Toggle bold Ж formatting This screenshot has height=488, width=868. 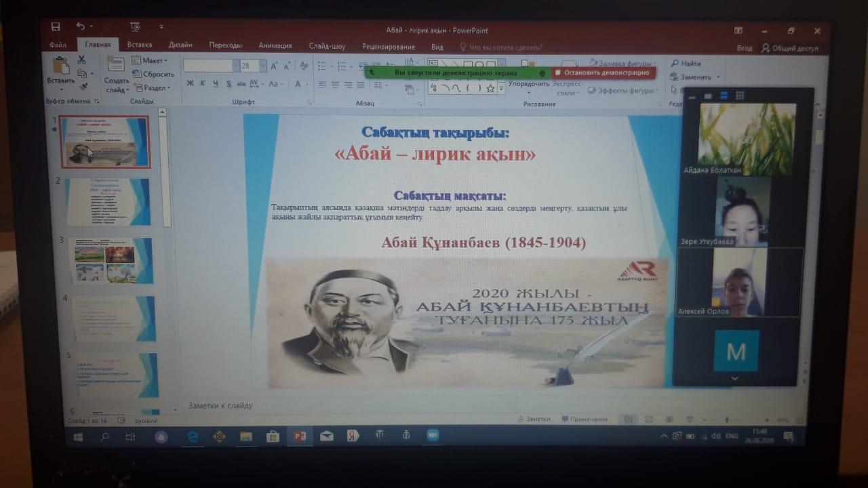(191, 84)
